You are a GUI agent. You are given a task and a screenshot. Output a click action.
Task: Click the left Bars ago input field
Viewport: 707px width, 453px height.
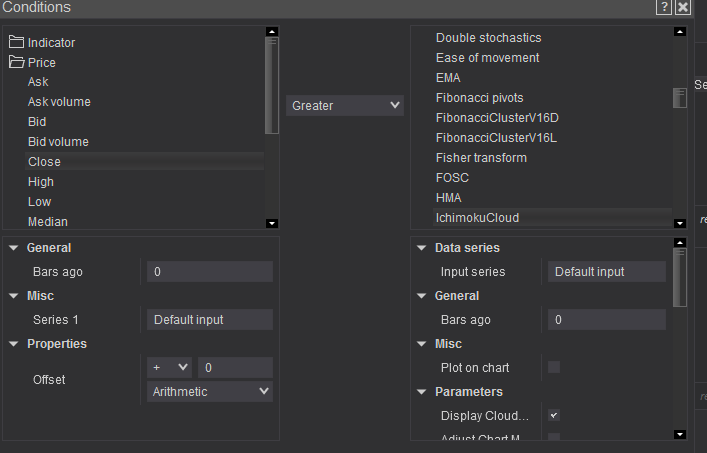pos(209,272)
